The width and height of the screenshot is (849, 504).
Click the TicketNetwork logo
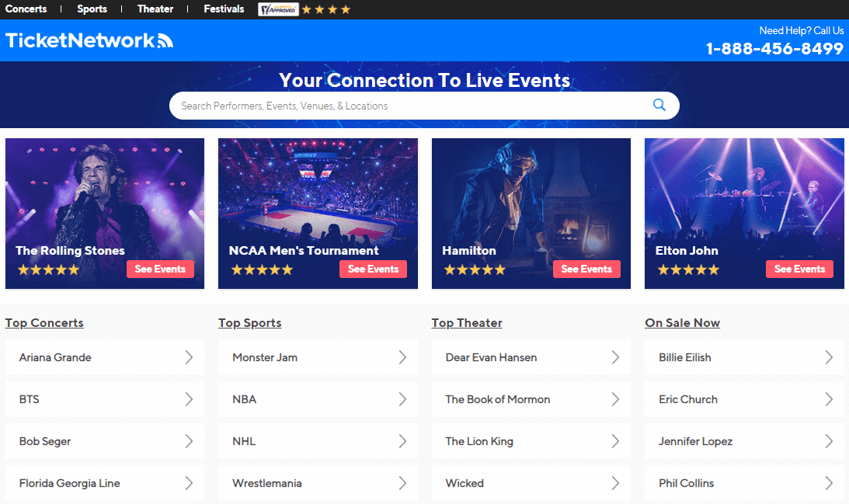pyautogui.click(x=89, y=40)
